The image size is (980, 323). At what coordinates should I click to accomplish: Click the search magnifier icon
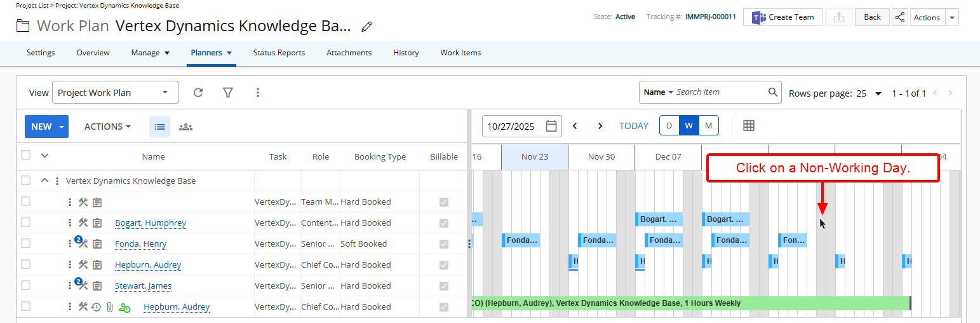pyautogui.click(x=773, y=92)
